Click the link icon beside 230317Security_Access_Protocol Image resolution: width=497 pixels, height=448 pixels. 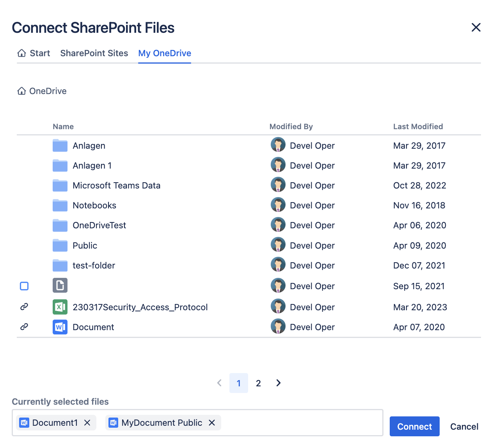click(x=24, y=307)
